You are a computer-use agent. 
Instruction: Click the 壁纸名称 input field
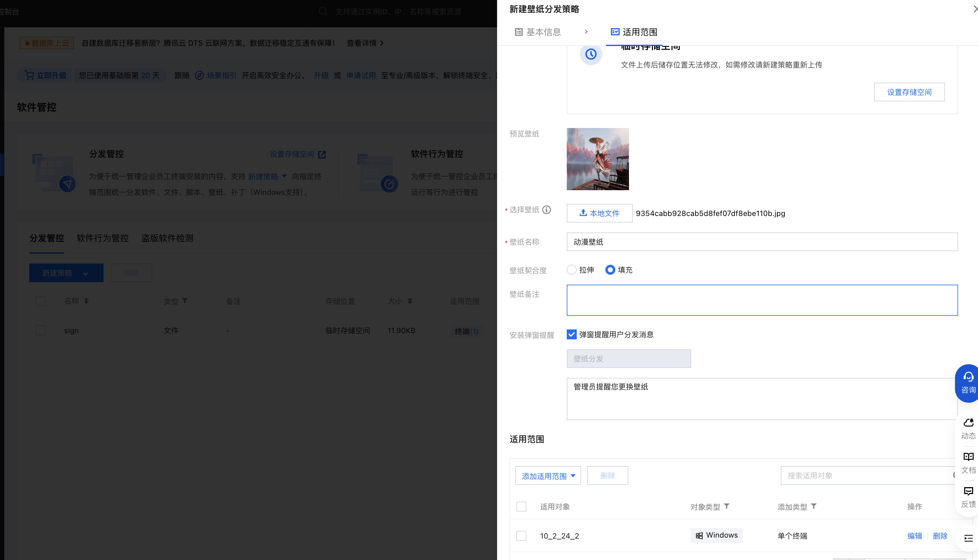[762, 242]
